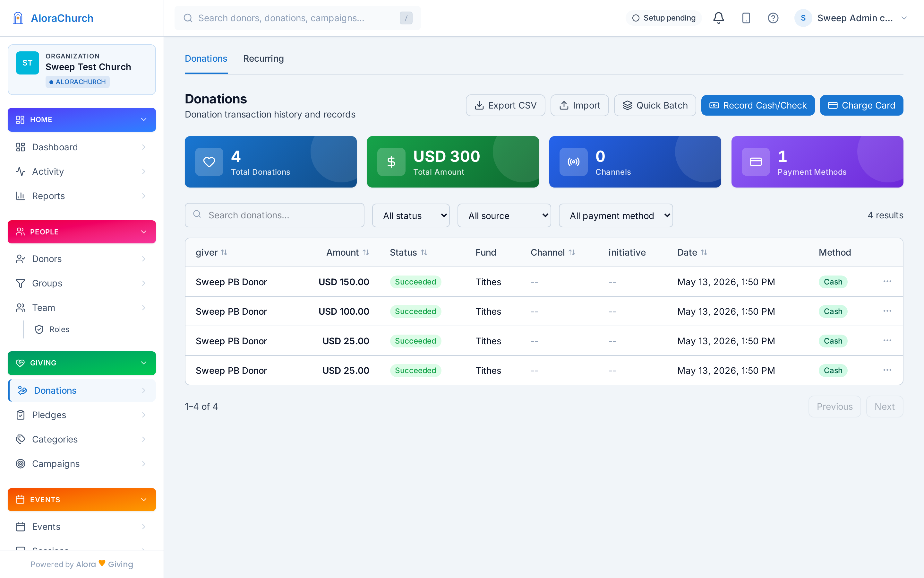Click the Previous pagination button

835,406
